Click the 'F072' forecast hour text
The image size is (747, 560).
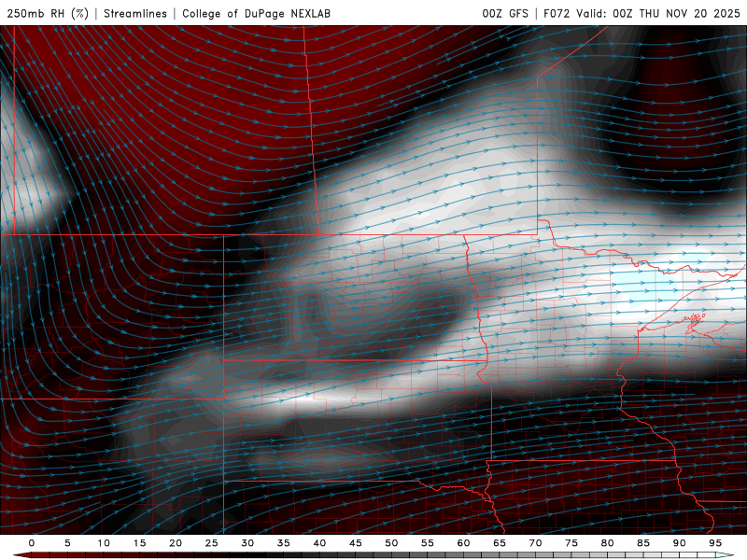pyautogui.click(x=557, y=13)
